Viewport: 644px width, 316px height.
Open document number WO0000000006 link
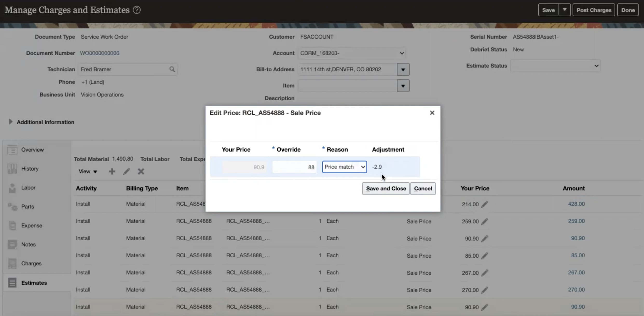click(100, 53)
